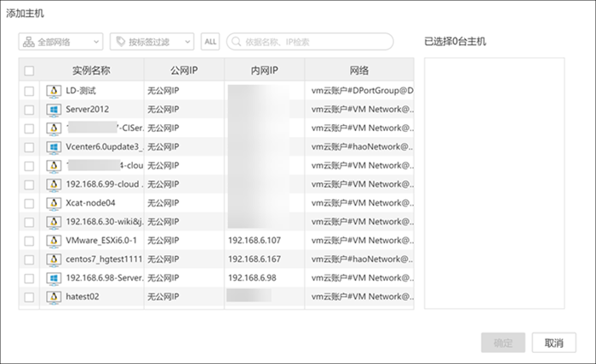Screen dimensions: 596x364
Task: Click the Linux icon for VMware_ESXi6.0-1
Action: tap(53, 241)
